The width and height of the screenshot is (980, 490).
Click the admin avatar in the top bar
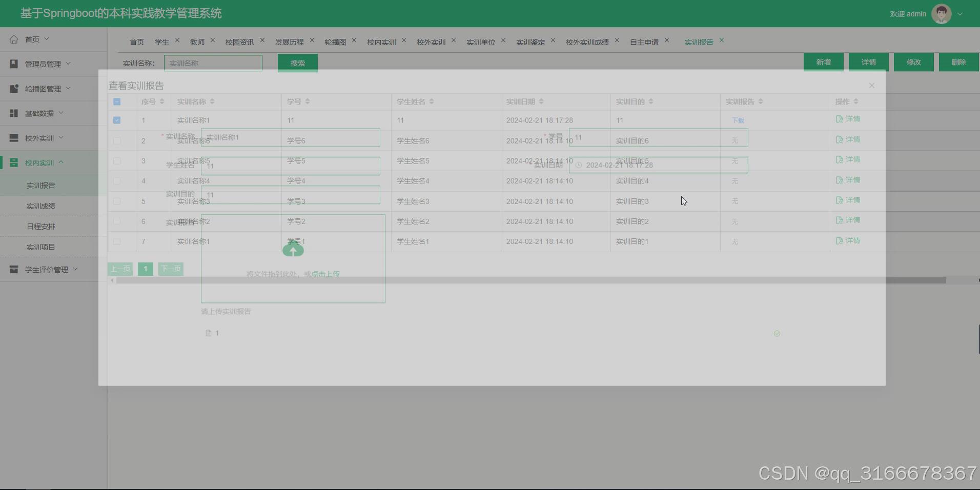(x=941, y=13)
